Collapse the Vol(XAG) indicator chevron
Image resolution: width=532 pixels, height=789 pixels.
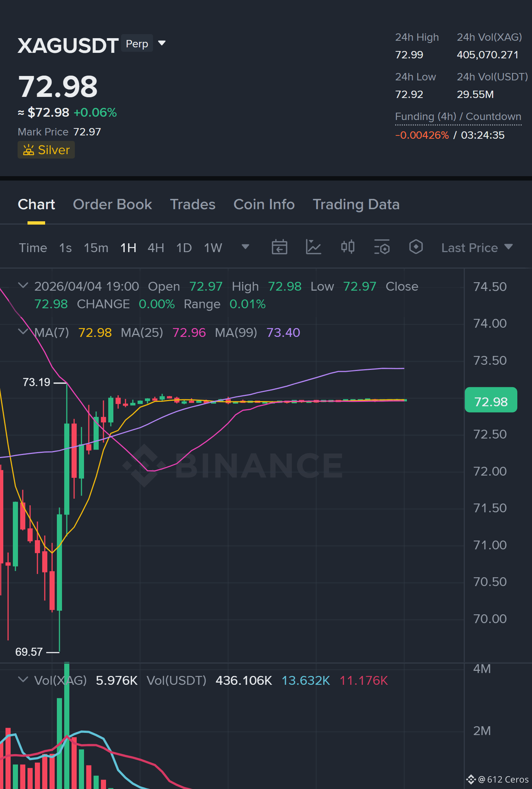(x=23, y=680)
